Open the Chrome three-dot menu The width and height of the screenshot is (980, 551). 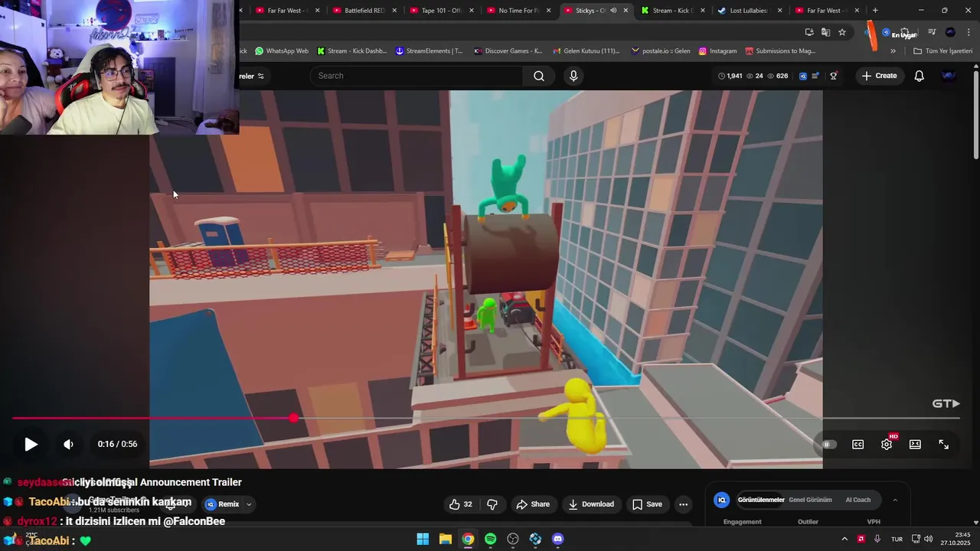pyautogui.click(x=969, y=32)
